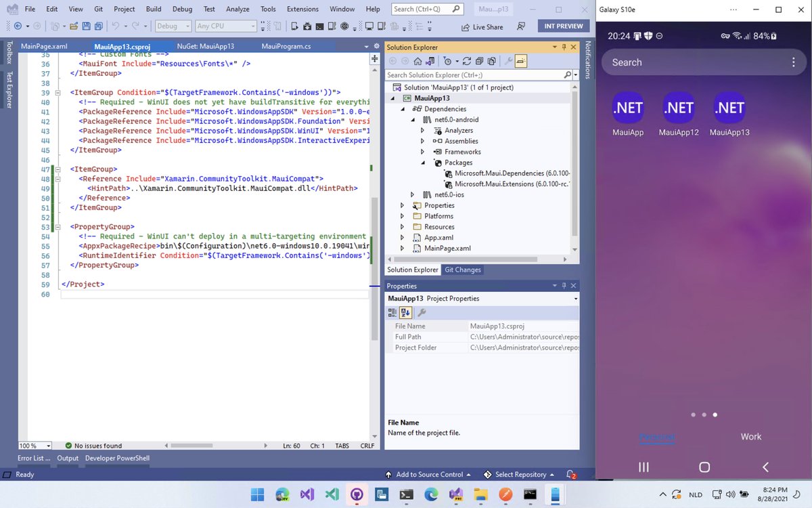Click the notifications bell in status bar
The width and height of the screenshot is (812, 508).
(570, 474)
